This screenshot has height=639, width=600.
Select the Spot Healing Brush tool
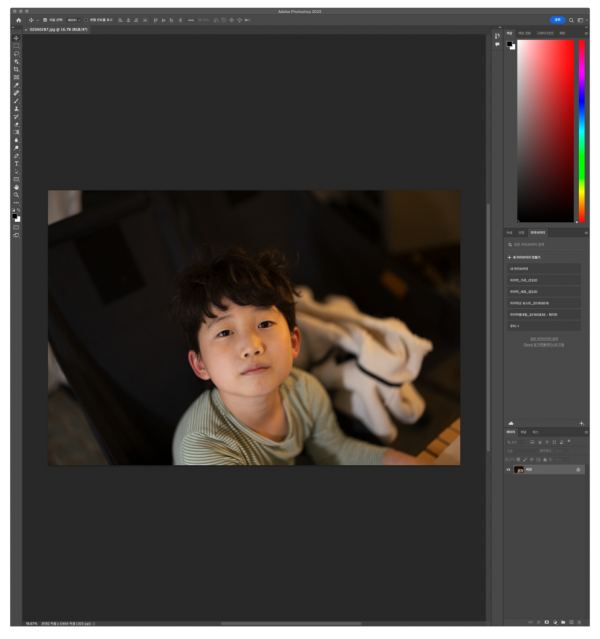coord(16,93)
